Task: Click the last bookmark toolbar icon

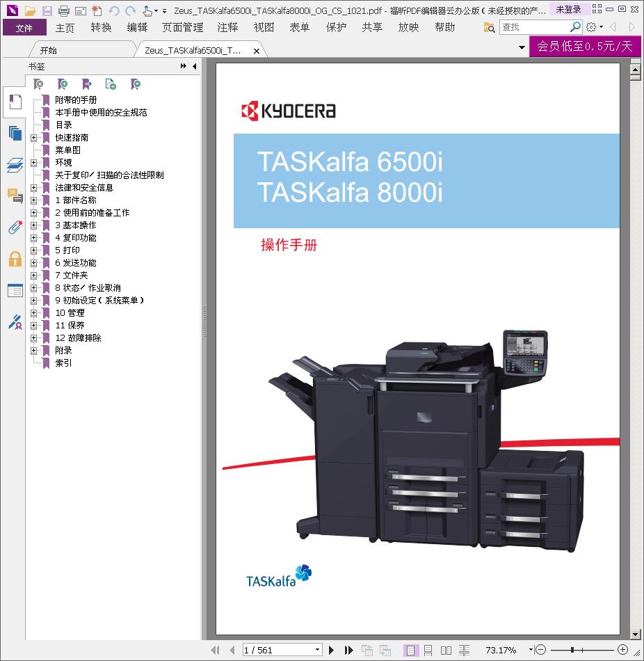Action: 136,84
